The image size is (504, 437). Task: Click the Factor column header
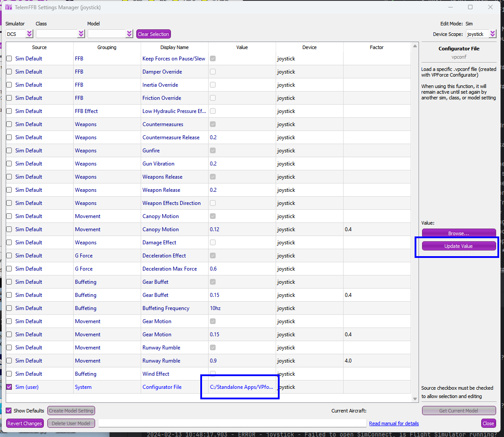pos(377,47)
